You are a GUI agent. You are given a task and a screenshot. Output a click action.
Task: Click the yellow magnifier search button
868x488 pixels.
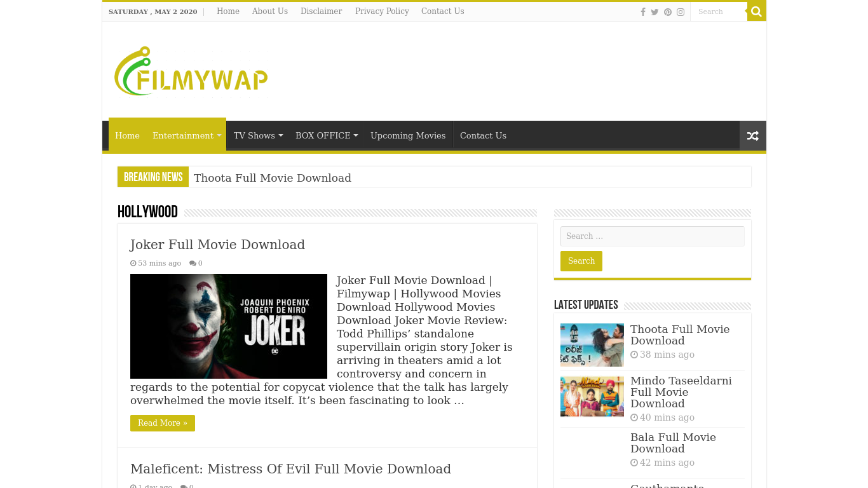click(756, 11)
